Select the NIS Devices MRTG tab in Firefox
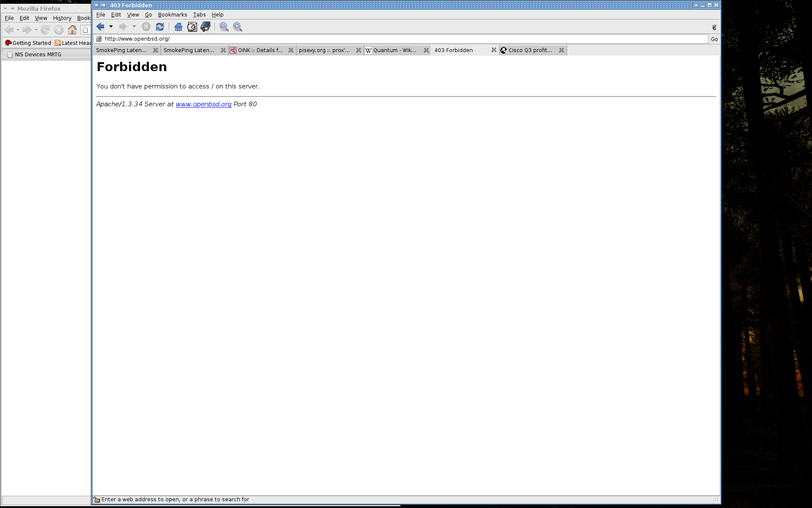 pos(47,55)
